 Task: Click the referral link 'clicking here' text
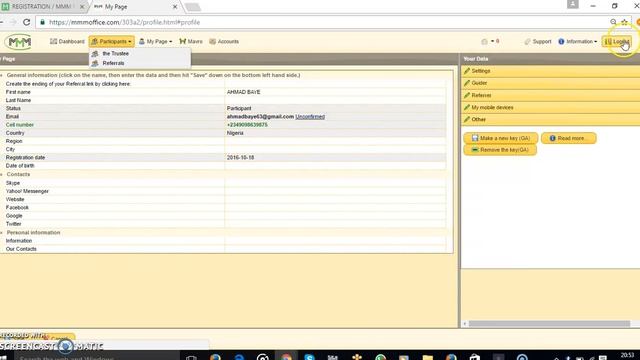pyautogui.click(x=116, y=84)
